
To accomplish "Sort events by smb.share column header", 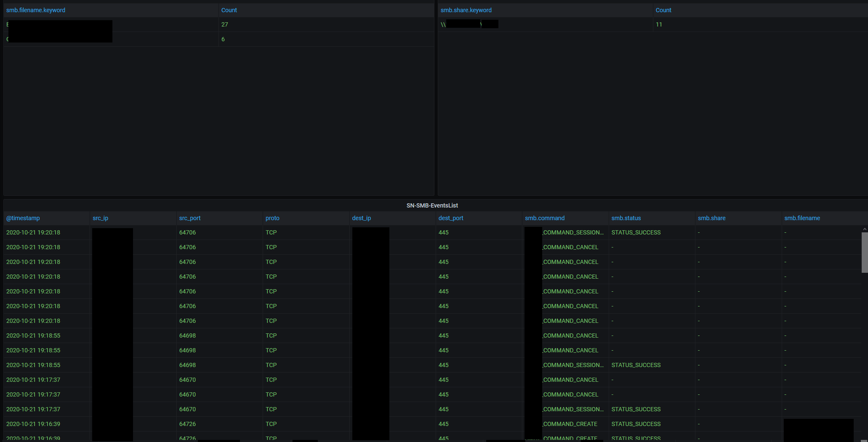I will pyautogui.click(x=712, y=218).
